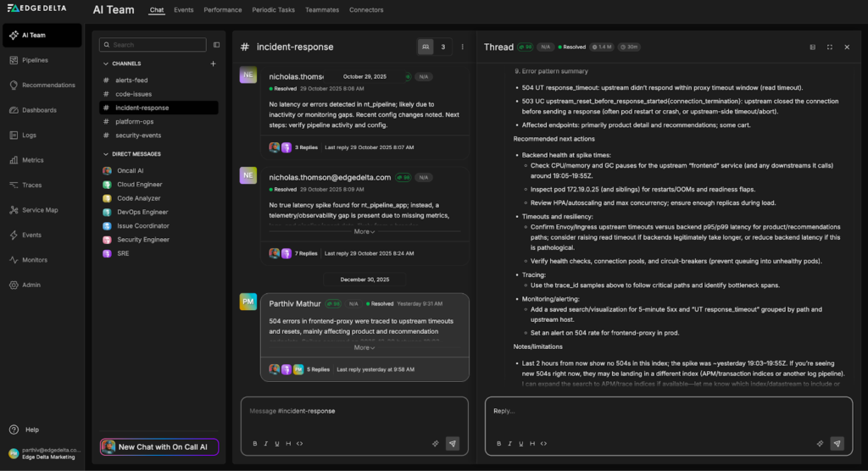
Task: Expand Parthiv Mathur's message with More
Action: pyautogui.click(x=364, y=347)
